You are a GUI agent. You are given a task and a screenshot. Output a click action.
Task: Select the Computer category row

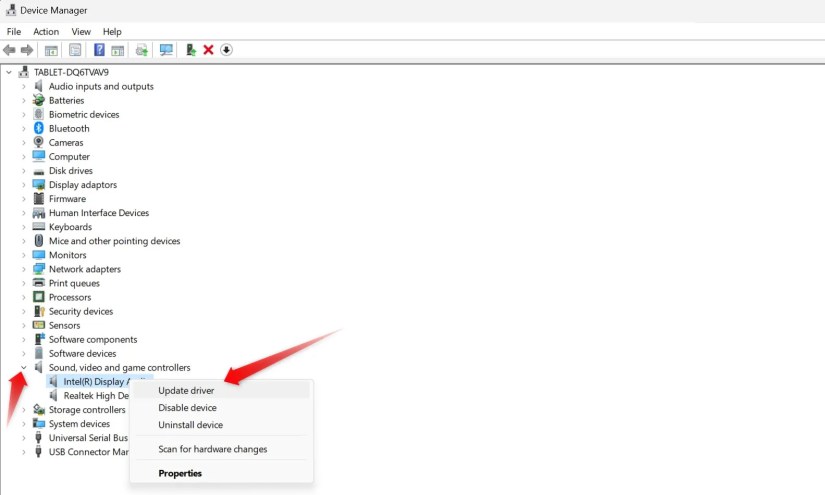[x=69, y=157]
